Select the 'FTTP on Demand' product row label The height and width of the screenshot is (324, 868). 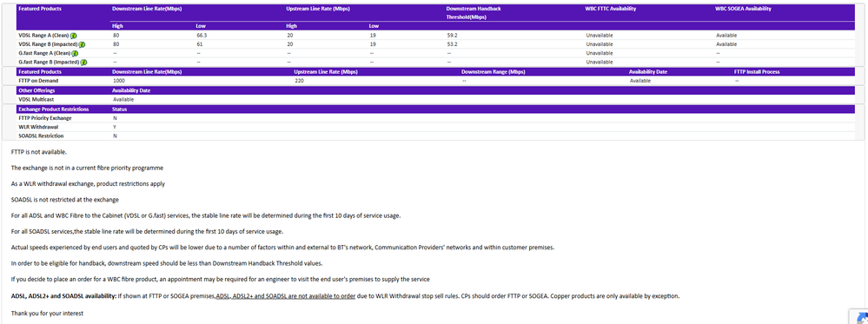coord(38,81)
